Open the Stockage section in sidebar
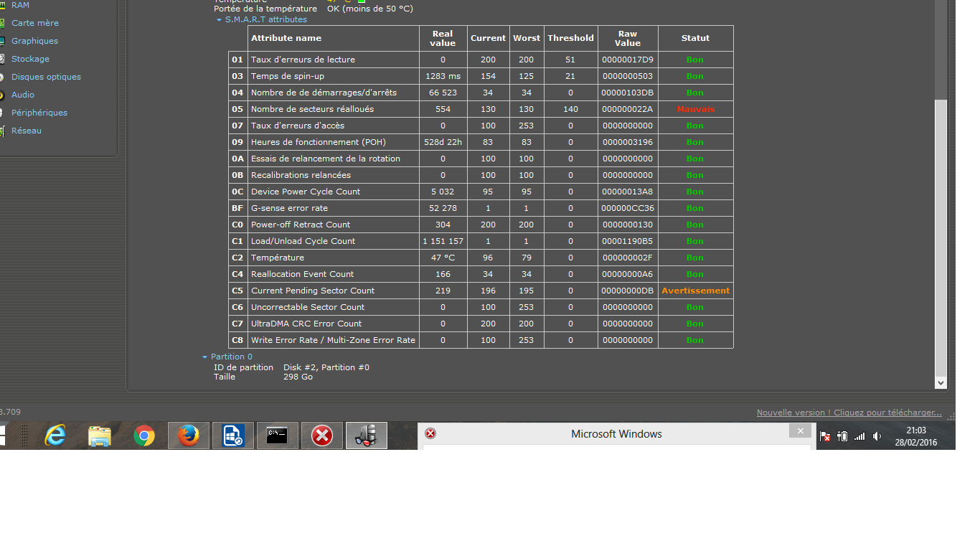The image size is (980, 551). 30,59
